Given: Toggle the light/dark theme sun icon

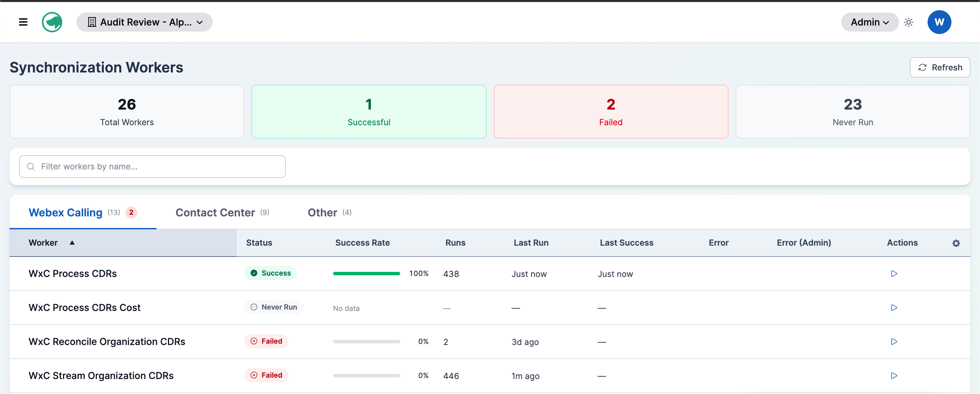Looking at the screenshot, I should [x=909, y=22].
